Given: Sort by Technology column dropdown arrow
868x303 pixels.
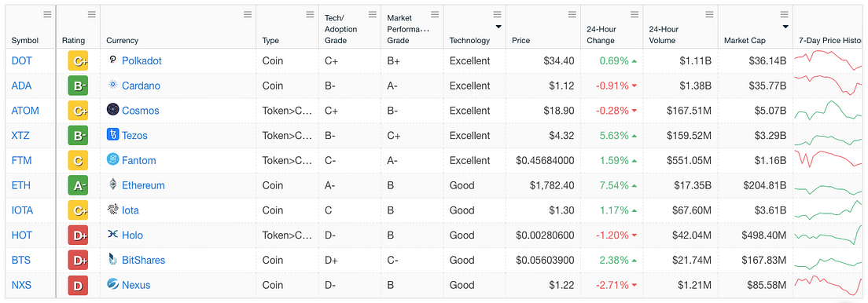Looking at the screenshot, I should pos(498,27).
